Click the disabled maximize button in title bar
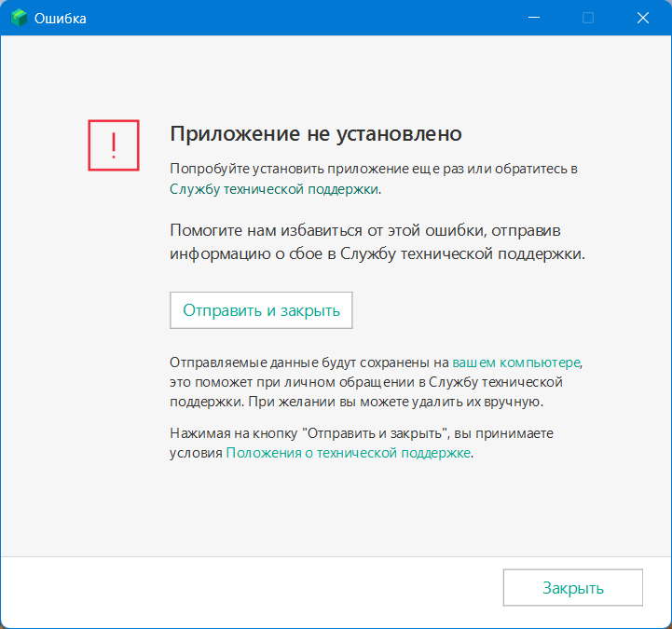This screenshot has width=672, height=629. coord(588,18)
